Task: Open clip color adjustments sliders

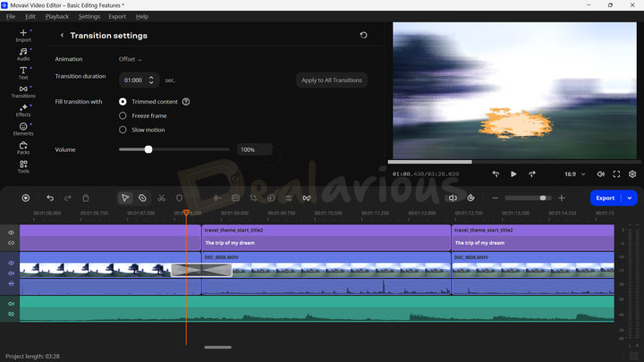Action: tap(289, 198)
